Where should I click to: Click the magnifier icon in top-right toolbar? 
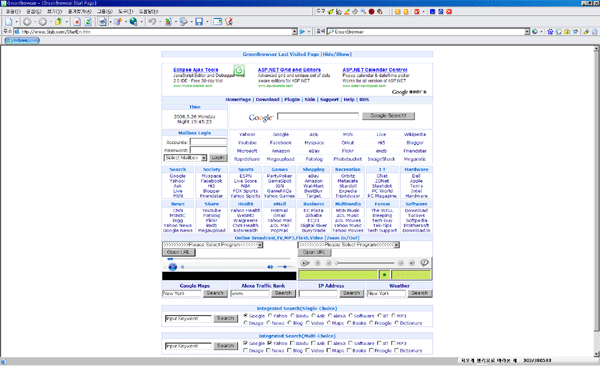[363, 11]
